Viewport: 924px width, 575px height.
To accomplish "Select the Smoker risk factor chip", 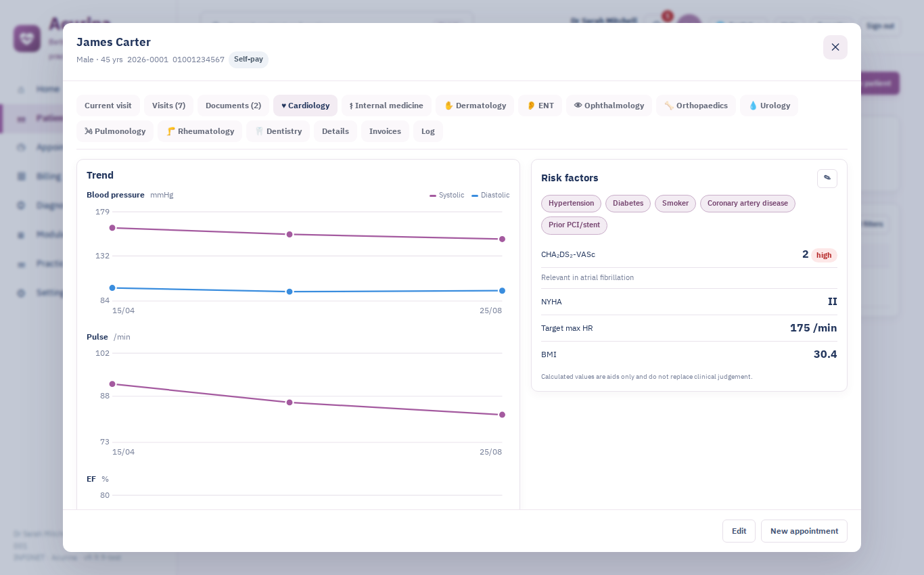I will [x=675, y=204].
